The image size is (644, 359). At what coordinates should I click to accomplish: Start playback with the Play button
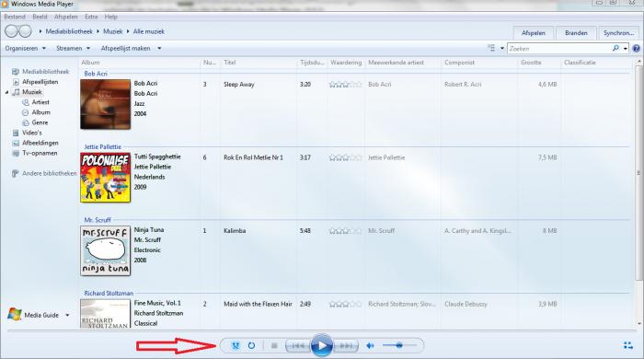[322, 345]
